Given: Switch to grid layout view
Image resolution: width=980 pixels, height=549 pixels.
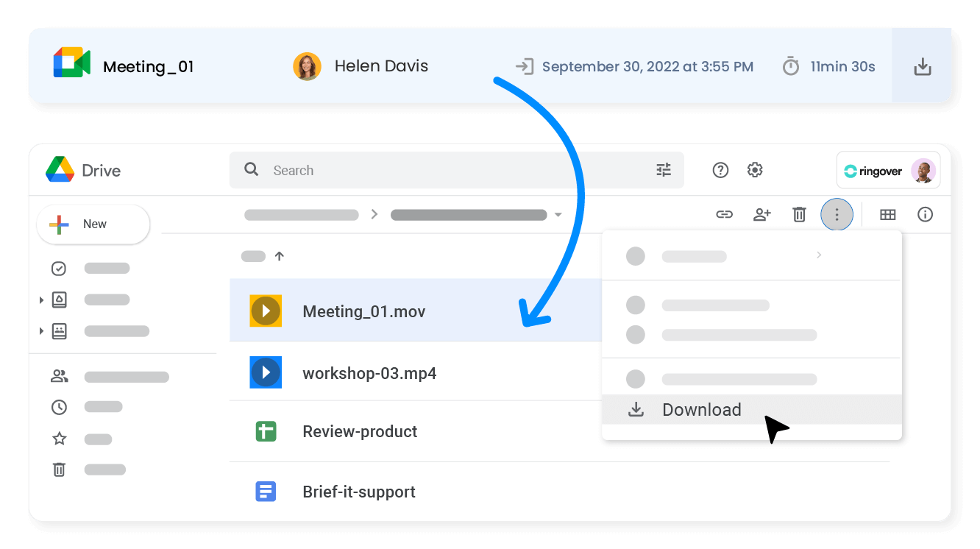Looking at the screenshot, I should tap(887, 214).
